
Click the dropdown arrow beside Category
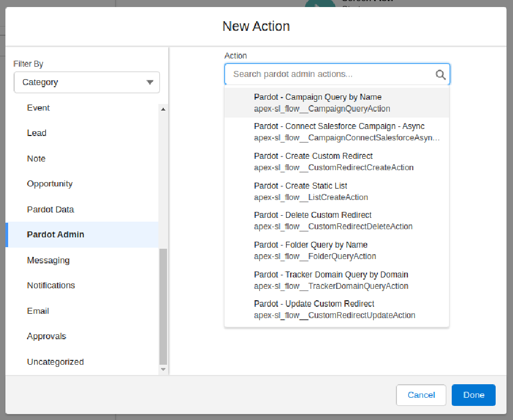pos(151,82)
